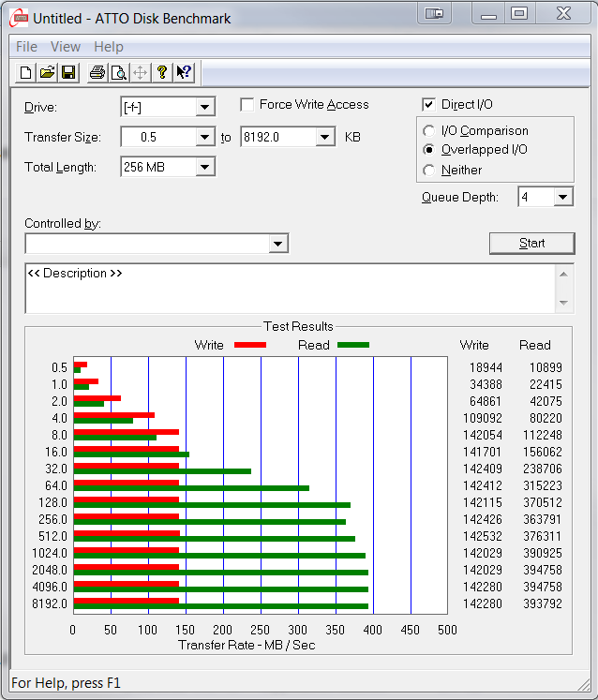This screenshot has height=700, width=598.
Task: Click the ATTO logo in title bar
Action: pos(18,18)
